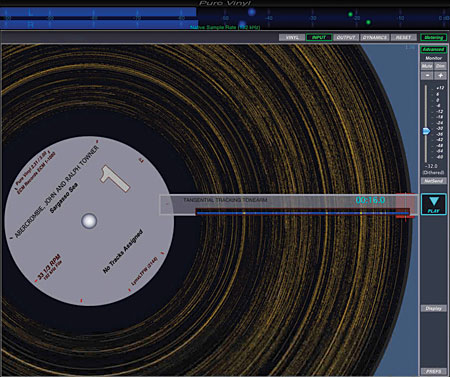The width and height of the screenshot is (450, 377).
Task: Click the monitor volume minus button
Action: click(x=427, y=76)
